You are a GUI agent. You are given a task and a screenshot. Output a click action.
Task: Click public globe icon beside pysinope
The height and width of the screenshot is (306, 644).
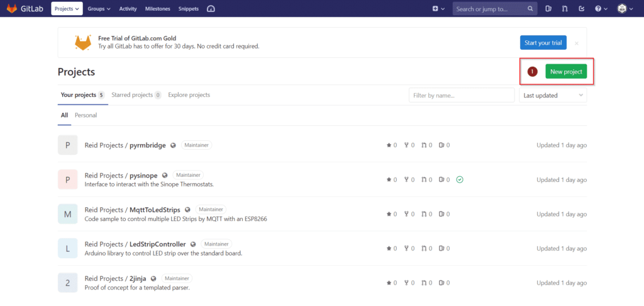coord(165,175)
